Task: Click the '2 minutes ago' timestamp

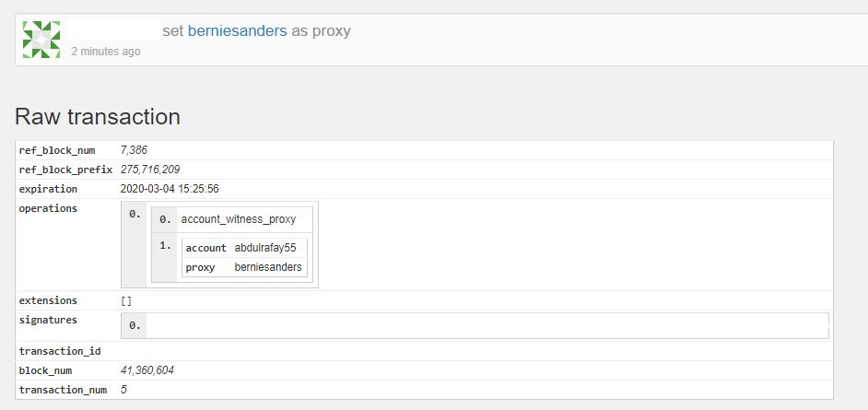Action: click(x=106, y=52)
